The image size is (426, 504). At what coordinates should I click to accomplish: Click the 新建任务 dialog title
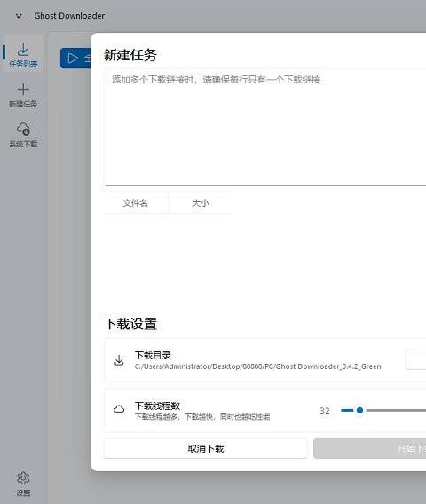tap(130, 55)
